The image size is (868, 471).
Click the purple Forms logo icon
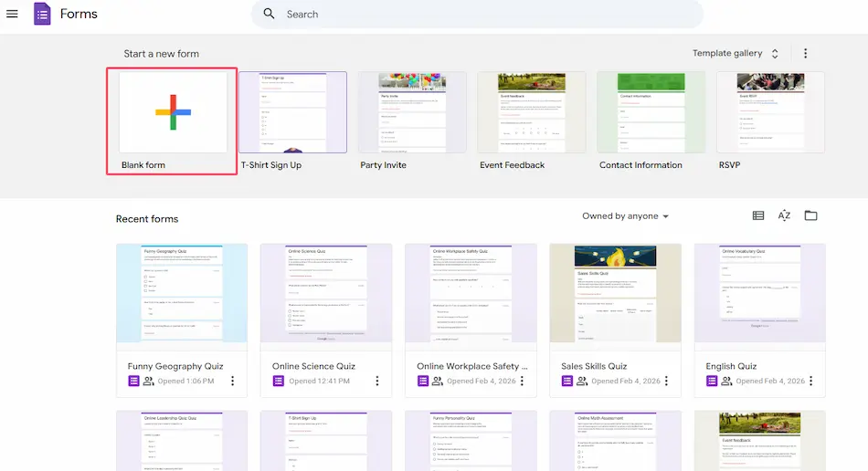pyautogui.click(x=42, y=15)
